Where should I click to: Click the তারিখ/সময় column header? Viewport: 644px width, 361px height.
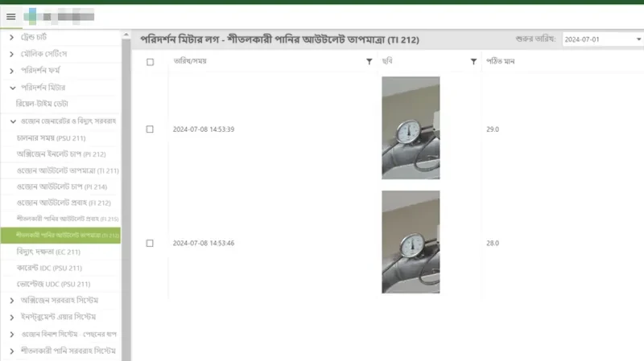pyautogui.click(x=190, y=61)
